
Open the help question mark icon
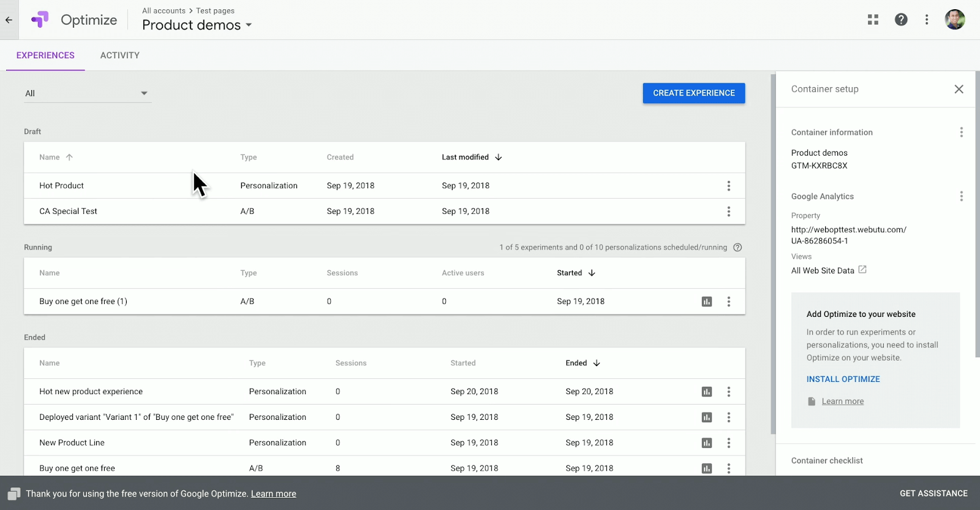pos(901,20)
